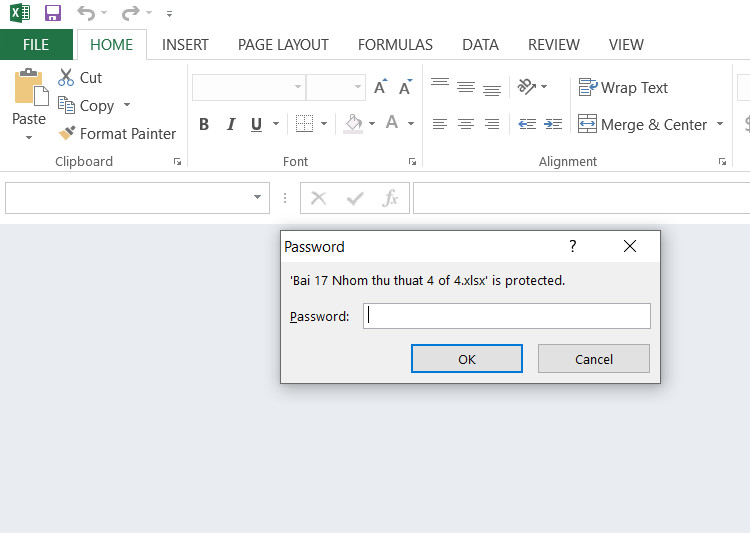750x533 pixels.
Task: Click into the formula bar
Action: click(581, 198)
